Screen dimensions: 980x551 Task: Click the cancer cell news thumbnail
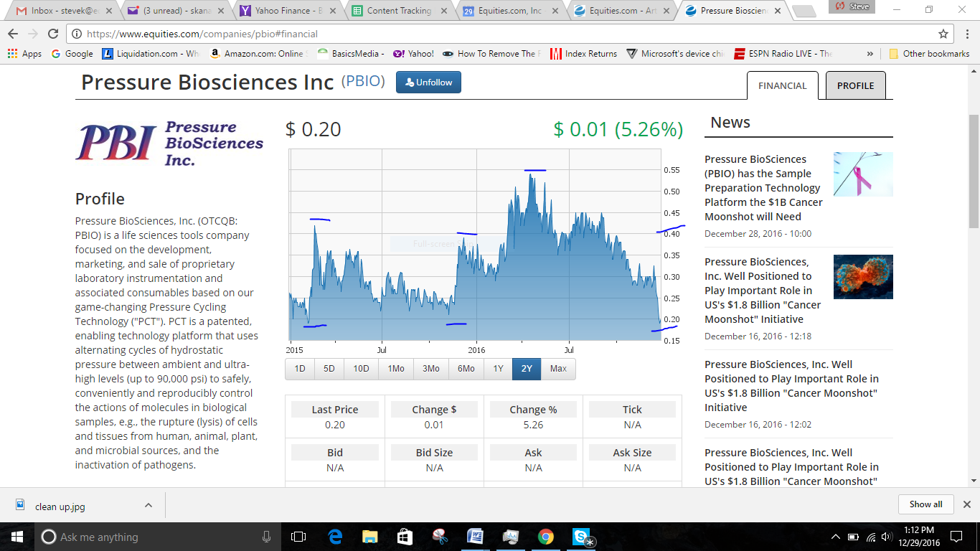(863, 277)
